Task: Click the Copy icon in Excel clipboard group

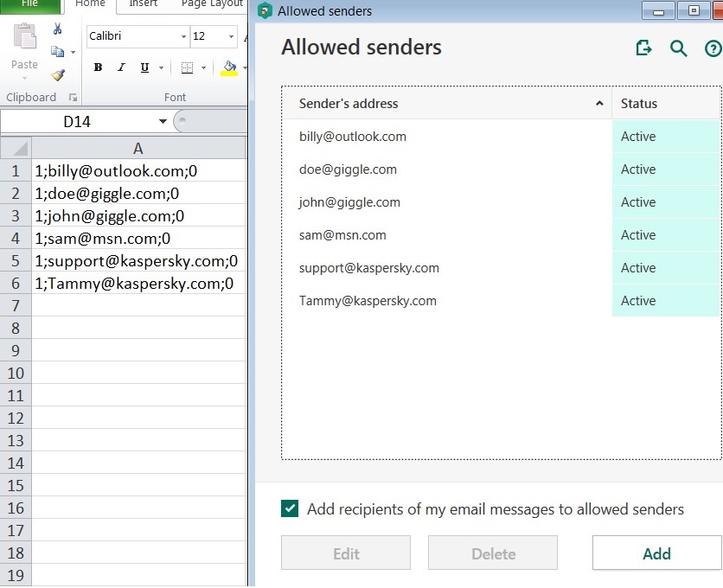Action: tap(57, 51)
